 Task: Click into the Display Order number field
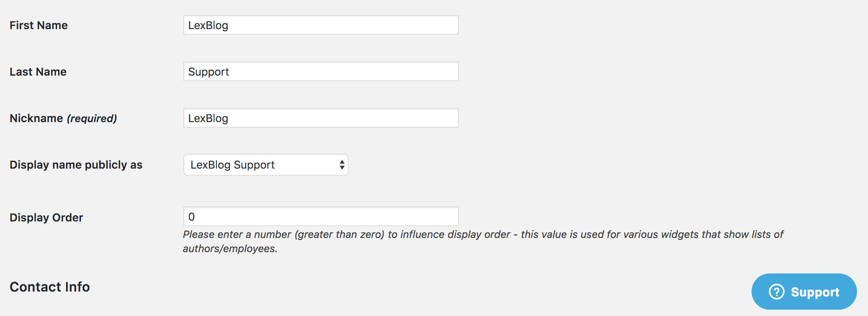coord(321,216)
